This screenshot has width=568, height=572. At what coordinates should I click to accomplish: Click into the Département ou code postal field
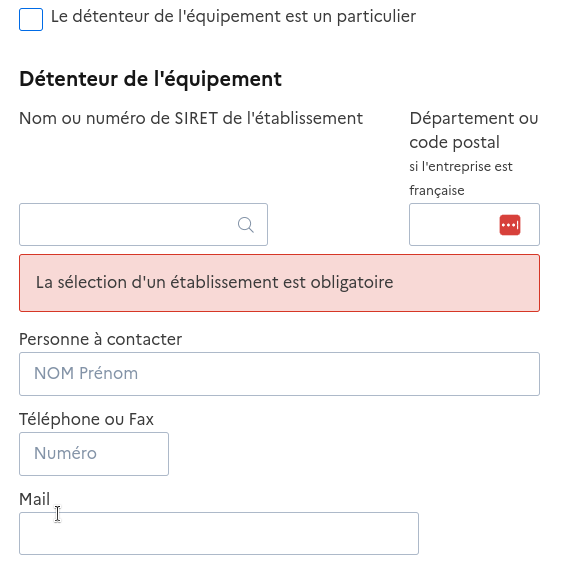click(x=474, y=224)
